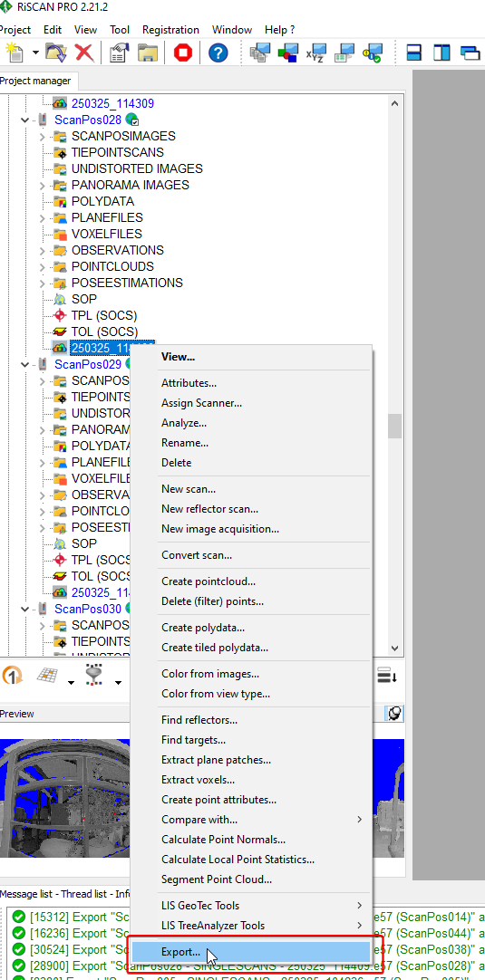Image resolution: width=485 pixels, height=980 pixels.
Task: Choose Color from images... in the context menu
Action: click(250, 674)
